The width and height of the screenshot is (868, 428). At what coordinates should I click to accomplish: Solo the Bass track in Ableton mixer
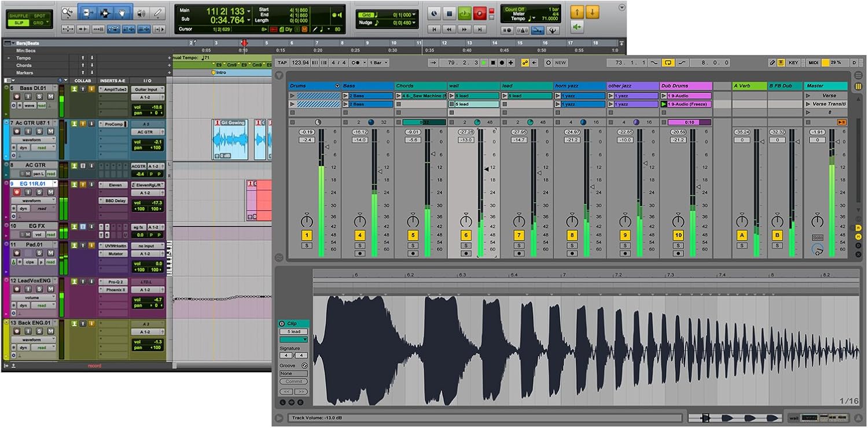[x=360, y=246]
